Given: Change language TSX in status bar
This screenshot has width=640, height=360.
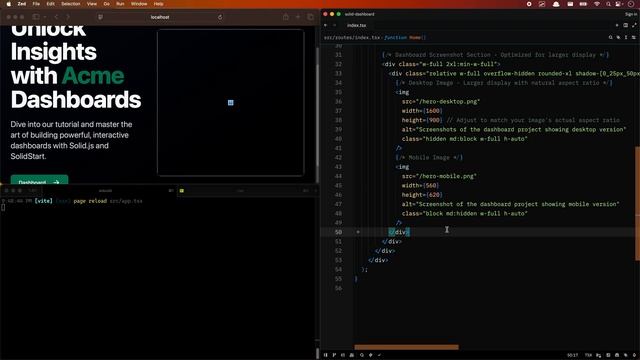Looking at the screenshot, I should pos(588,356).
